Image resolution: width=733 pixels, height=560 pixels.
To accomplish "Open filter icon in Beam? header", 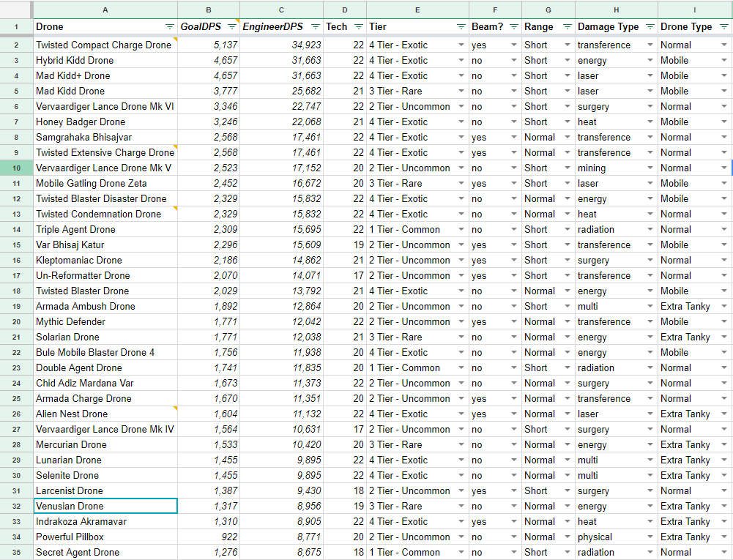I will 513,27.
